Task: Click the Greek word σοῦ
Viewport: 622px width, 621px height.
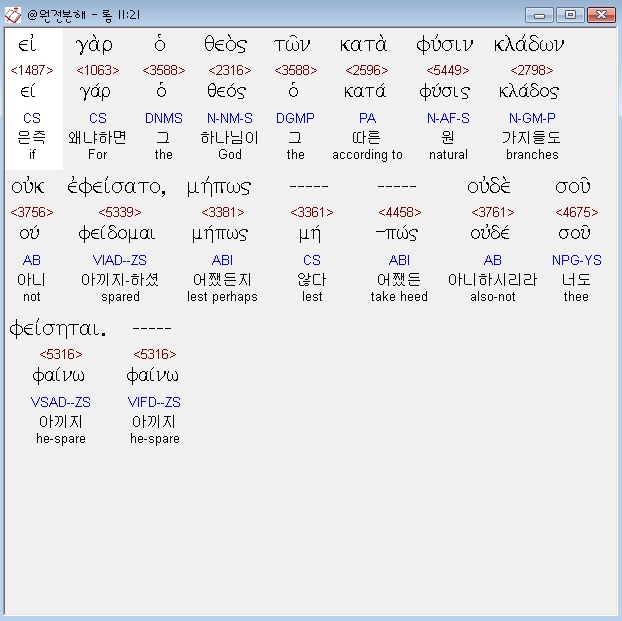Action: [573, 186]
